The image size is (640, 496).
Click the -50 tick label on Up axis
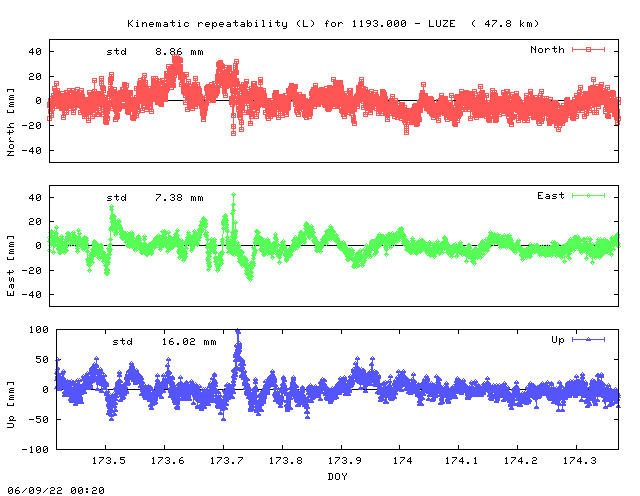[x=39, y=419]
